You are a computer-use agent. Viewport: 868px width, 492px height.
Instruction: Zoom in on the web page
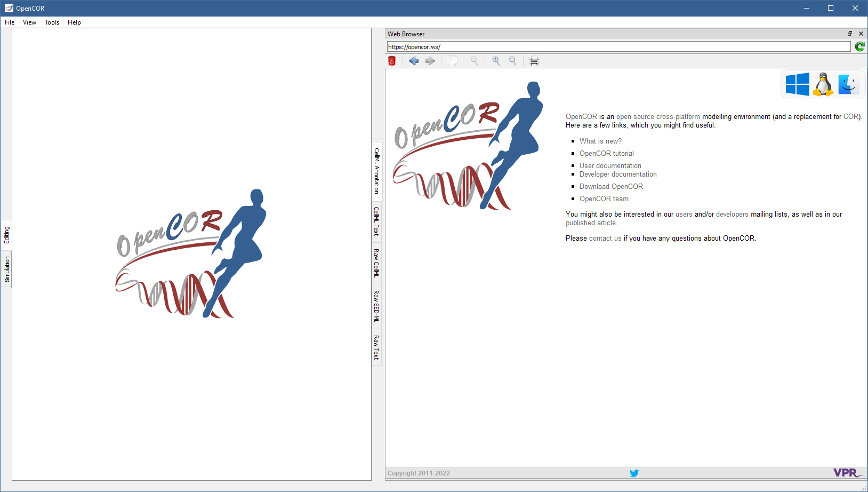click(496, 61)
